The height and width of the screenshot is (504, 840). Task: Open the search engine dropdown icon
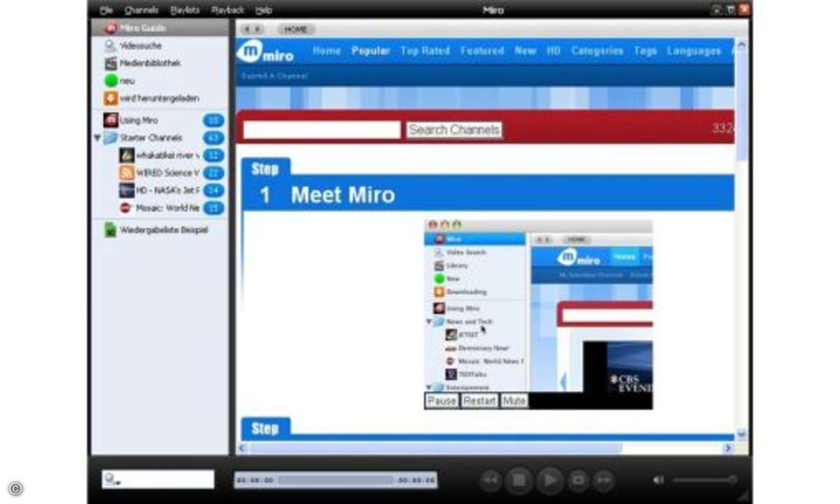pyautogui.click(x=111, y=479)
